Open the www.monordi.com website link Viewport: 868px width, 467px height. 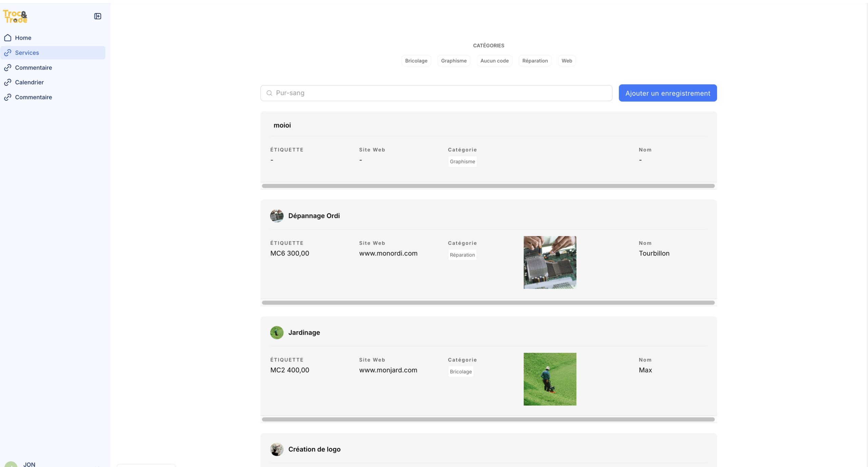[x=388, y=253]
